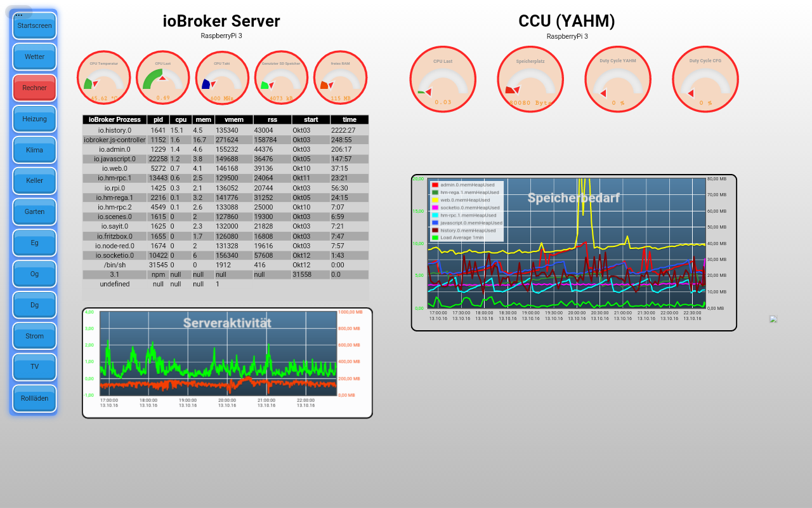Screen dimensions: 812x508
Task: Click the Genutzter SD Speicher gauge
Action: pyautogui.click(x=281, y=77)
